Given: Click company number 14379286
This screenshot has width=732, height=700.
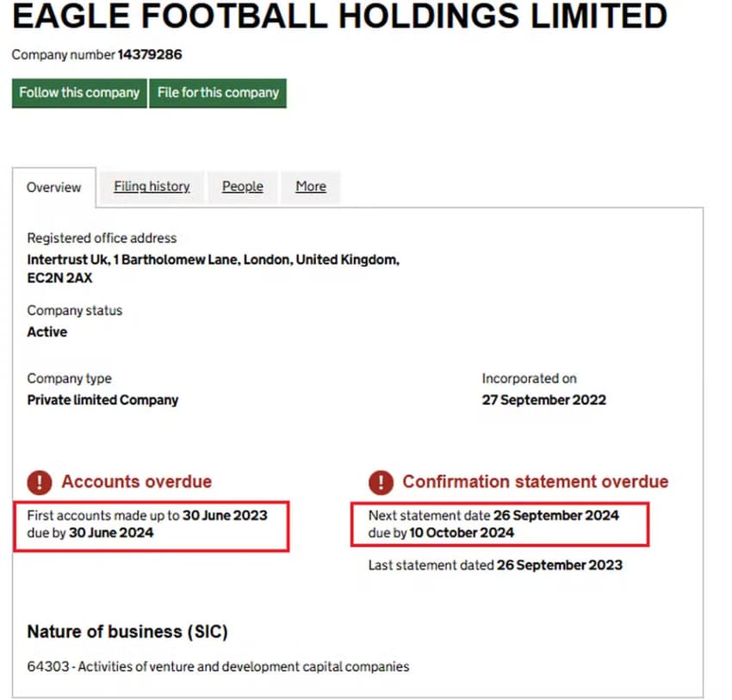Looking at the screenshot, I should pos(149,54).
